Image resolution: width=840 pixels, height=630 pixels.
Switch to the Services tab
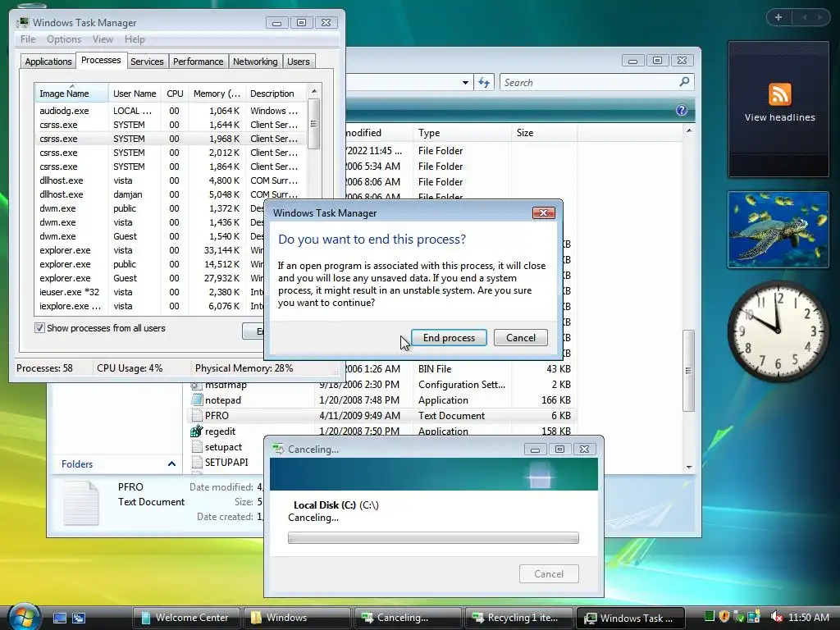(x=147, y=62)
